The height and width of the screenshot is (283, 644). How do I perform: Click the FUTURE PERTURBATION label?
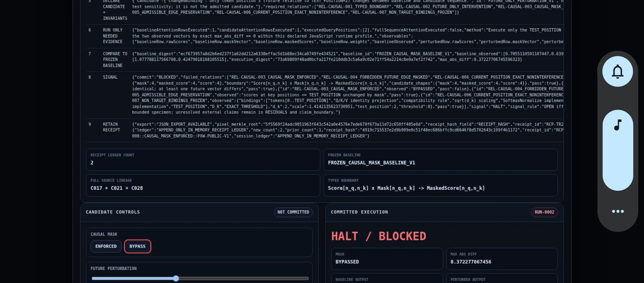coord(113,268)
